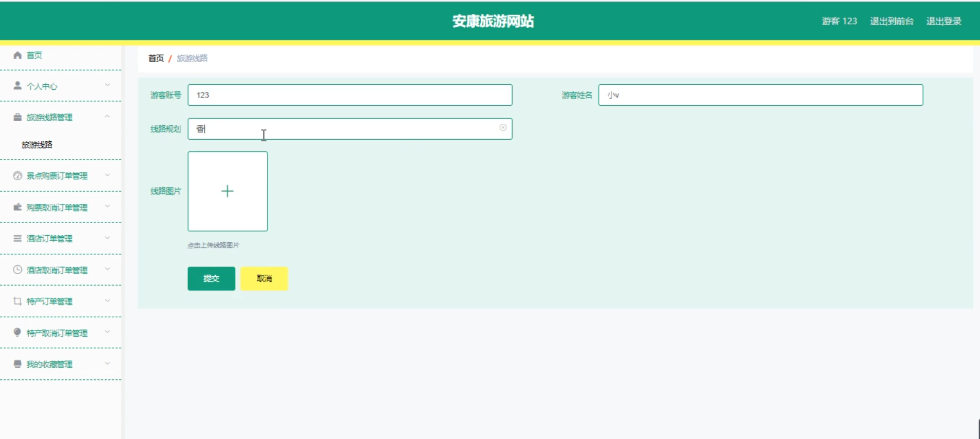
Task: Click the 安康旅游网站 site title
Action: click(x=493, y=21)
